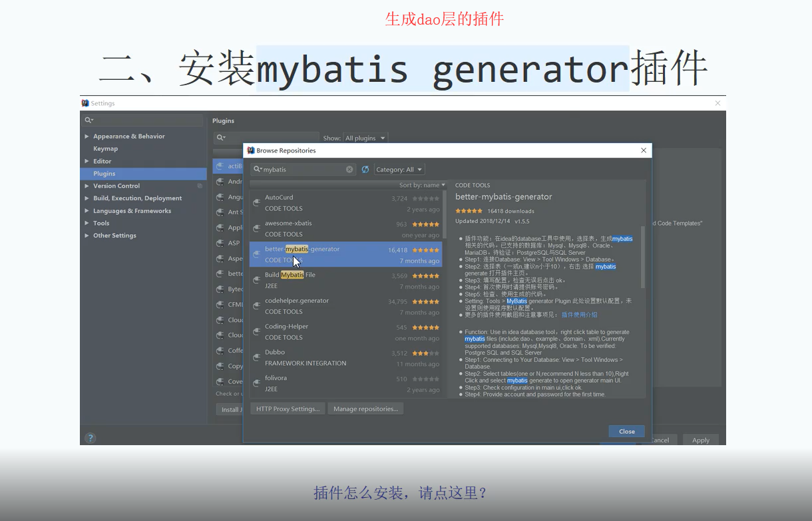Expand the Version Control settings node
The image size is (812, 521).
(x=87, y=186)
